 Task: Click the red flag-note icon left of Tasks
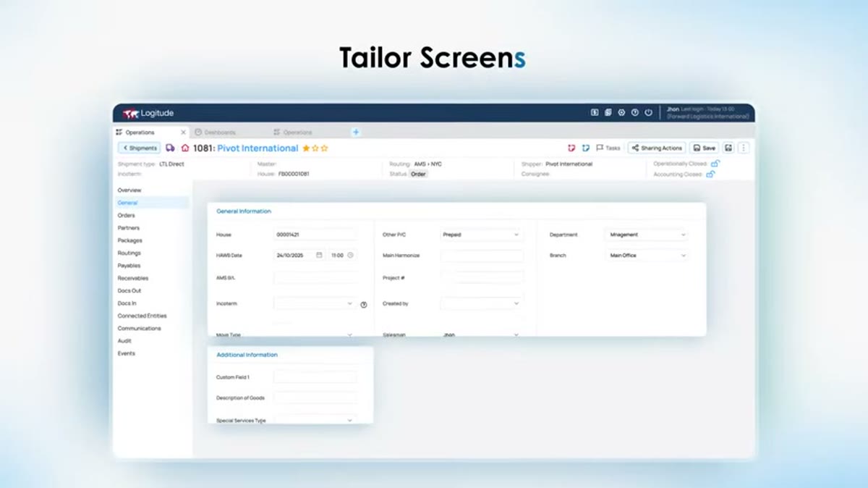click(x=572, y=148)
